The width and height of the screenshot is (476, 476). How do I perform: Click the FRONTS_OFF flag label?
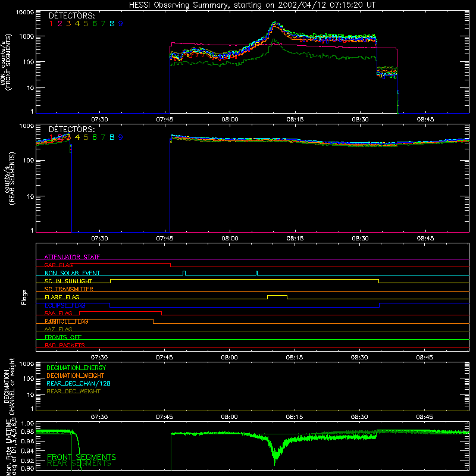click(63, 337)
